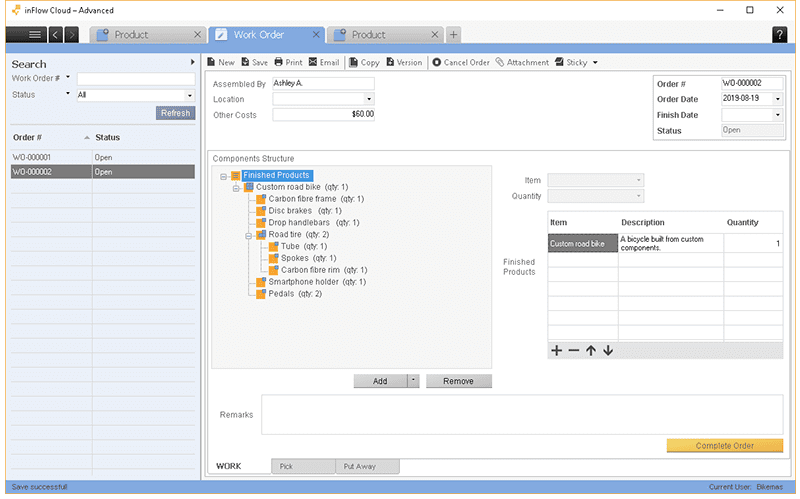
Task: Select work order WO-000001 in list
Action: (x=103, y=157)
